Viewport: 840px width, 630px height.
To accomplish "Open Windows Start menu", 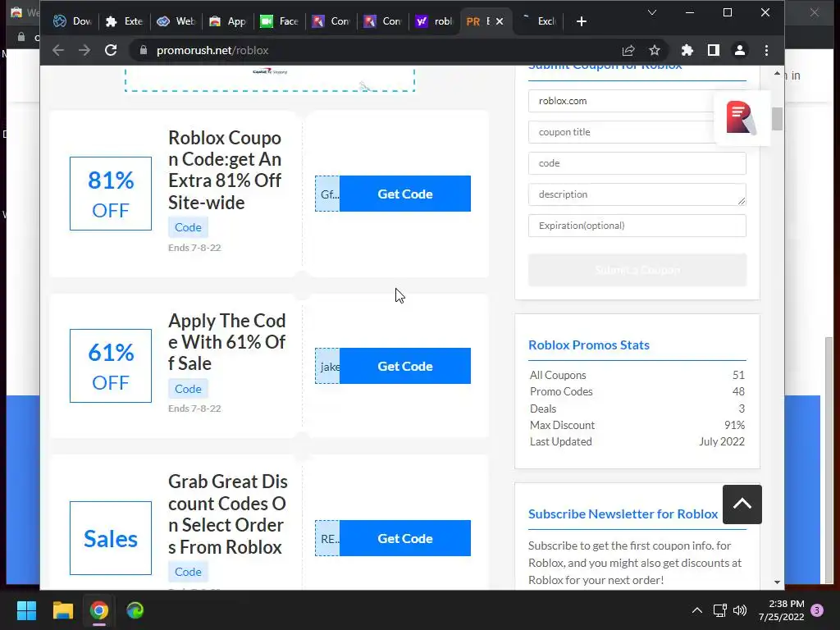I will tap(26, 610).
